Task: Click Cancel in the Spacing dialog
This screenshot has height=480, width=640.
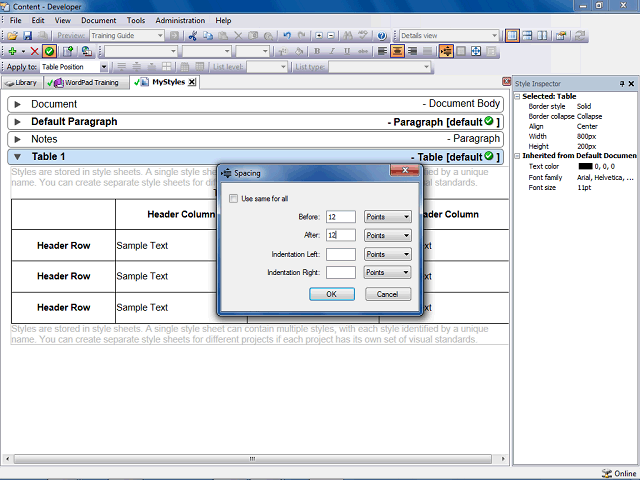Action: pos(387,294)
